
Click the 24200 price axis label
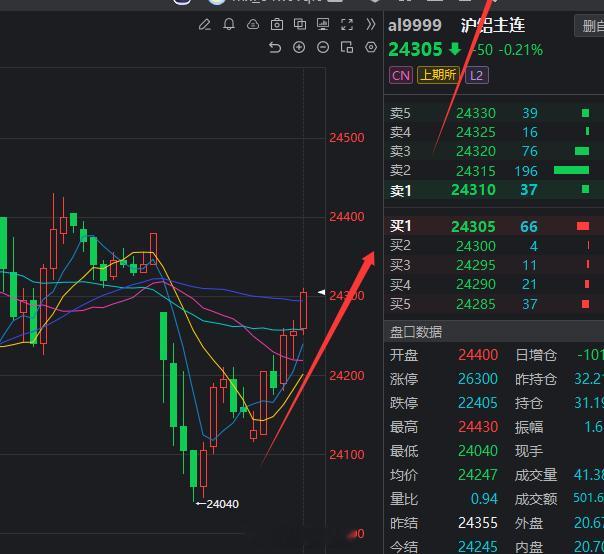(x=347, y=376)
